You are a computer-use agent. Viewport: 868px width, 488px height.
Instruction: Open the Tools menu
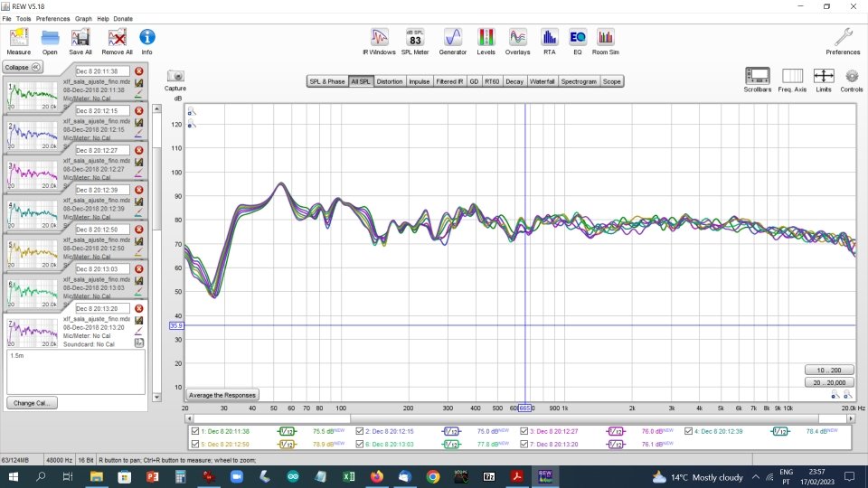(x=24, y=19)
